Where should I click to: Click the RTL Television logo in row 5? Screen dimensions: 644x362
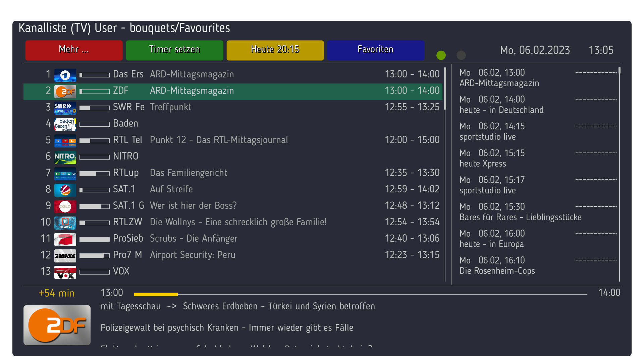tap(65, 141)
